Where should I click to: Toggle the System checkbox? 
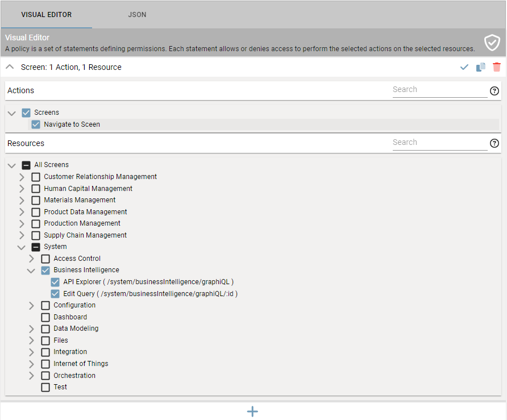(36, 247)
